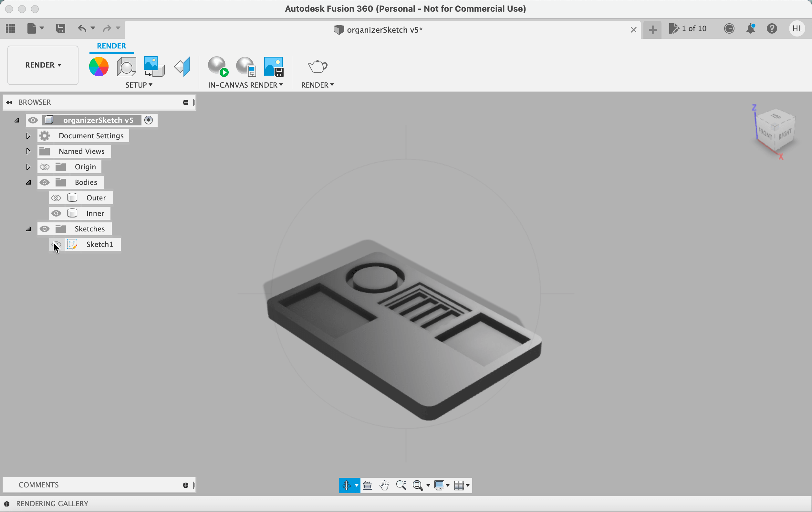Hide the Inner body

(x=56, y=213)
